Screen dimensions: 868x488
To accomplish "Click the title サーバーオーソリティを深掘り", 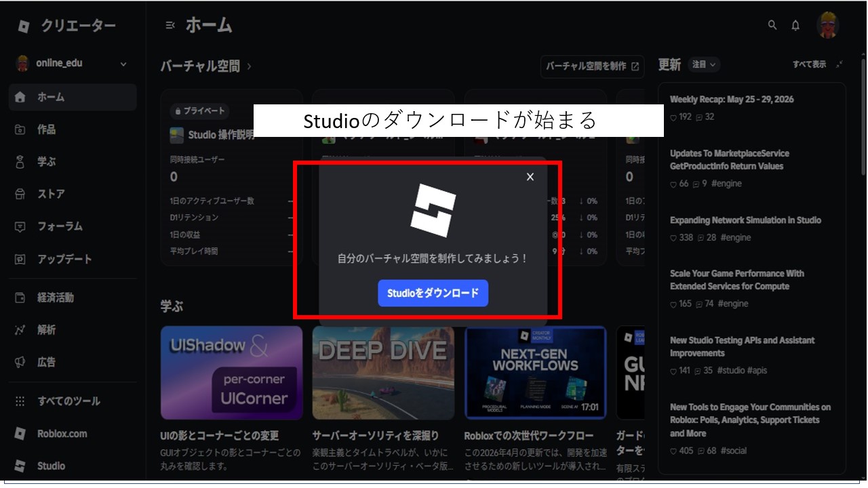I will [x=376, y=436].
